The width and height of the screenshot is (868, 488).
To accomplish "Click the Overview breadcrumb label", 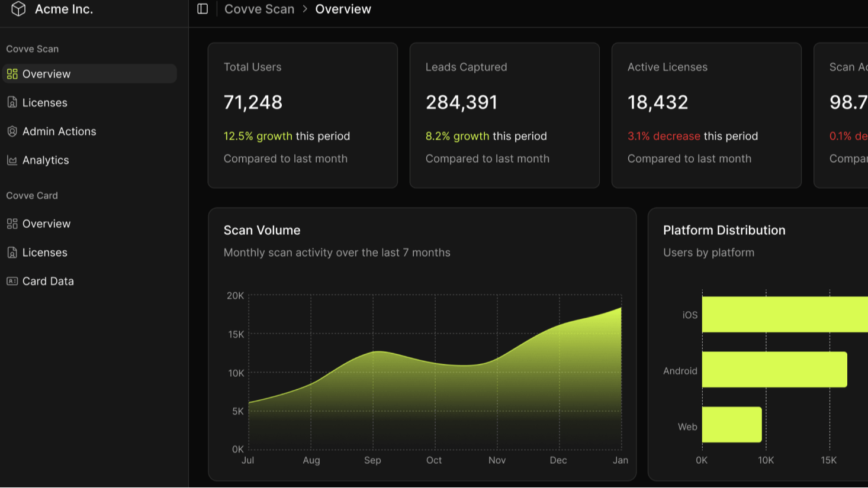I will coord(343,9).
